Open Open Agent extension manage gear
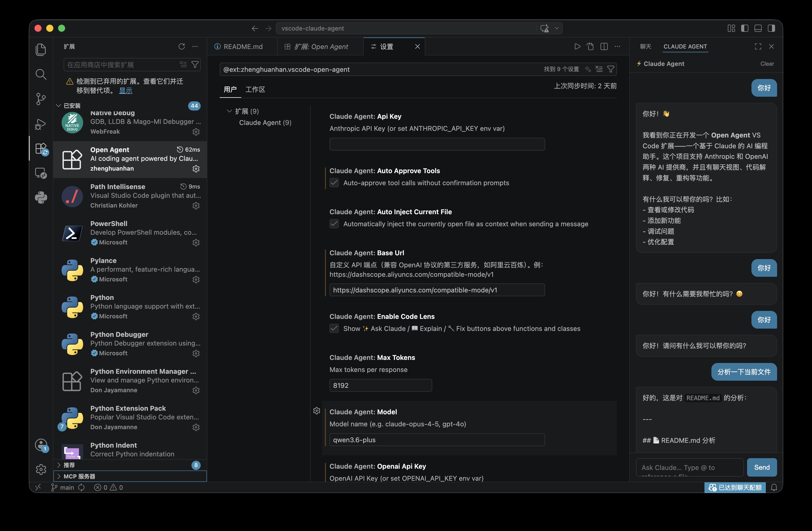812x531 pixels. (196, 169)
